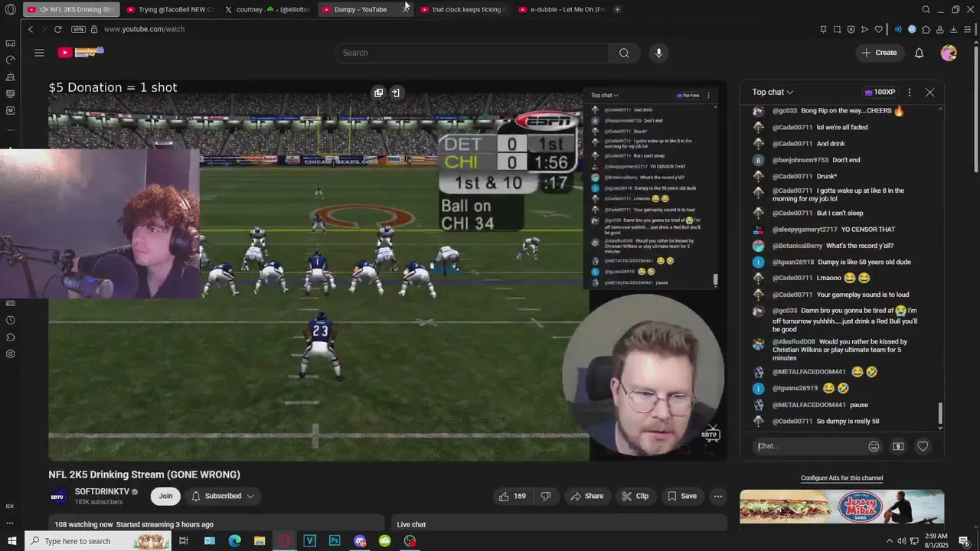Viewport: 980px width, 551px height.
Task: Go to YouTube home via logo
Action: pos(80,52)
